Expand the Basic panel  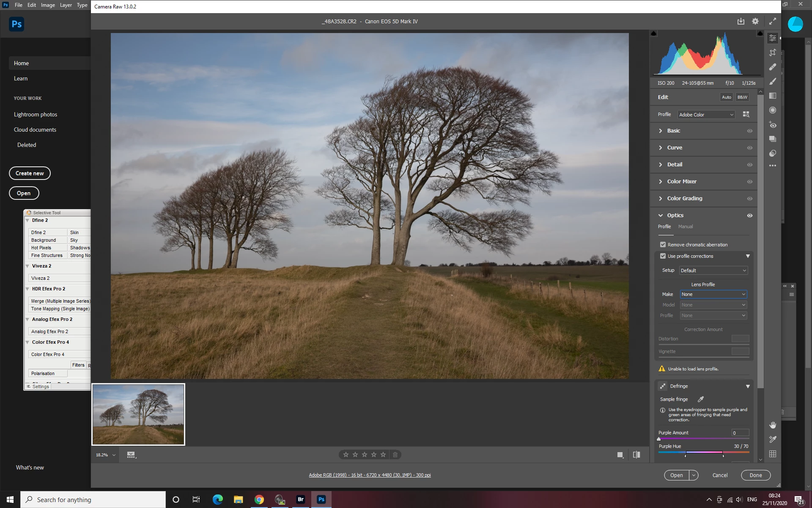(674, 131)
